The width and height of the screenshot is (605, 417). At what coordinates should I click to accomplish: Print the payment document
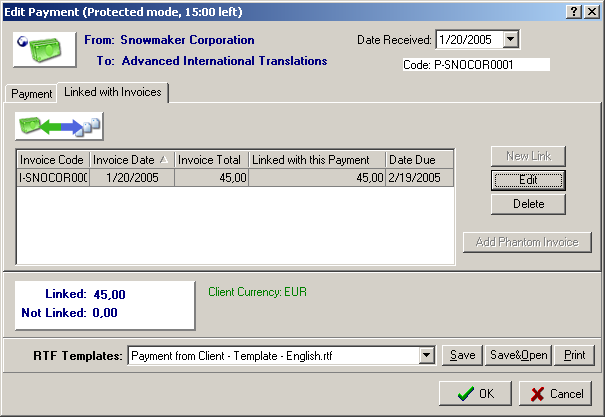574,355
